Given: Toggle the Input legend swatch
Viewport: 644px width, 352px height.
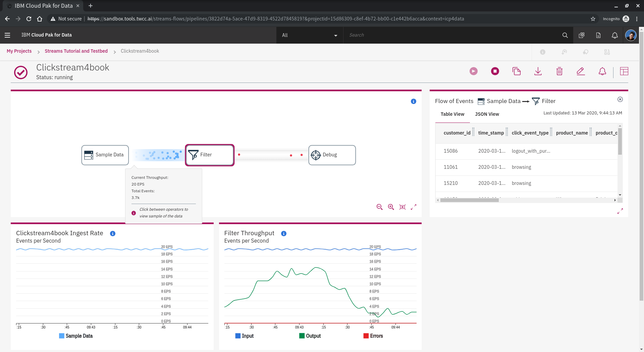Looking at the screenshot, I should [x=238, y=336].
